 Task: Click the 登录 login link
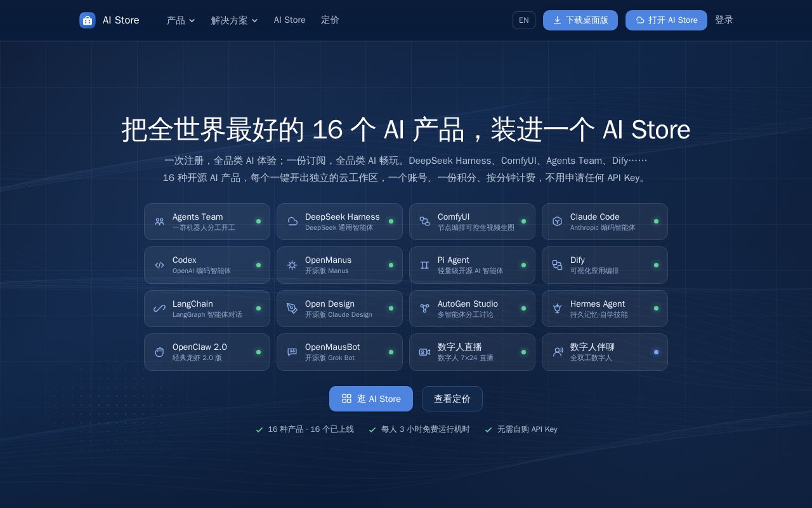pyautogui.click(x=724, y=20)
